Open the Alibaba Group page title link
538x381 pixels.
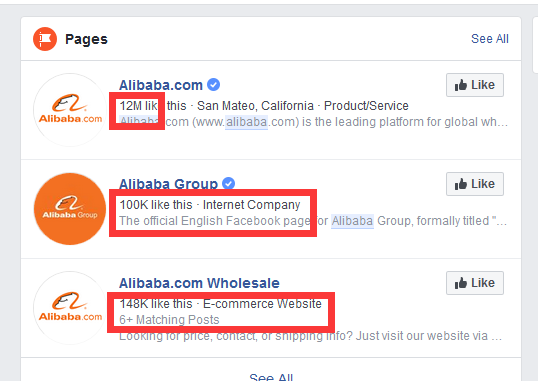tap(168, 184)
